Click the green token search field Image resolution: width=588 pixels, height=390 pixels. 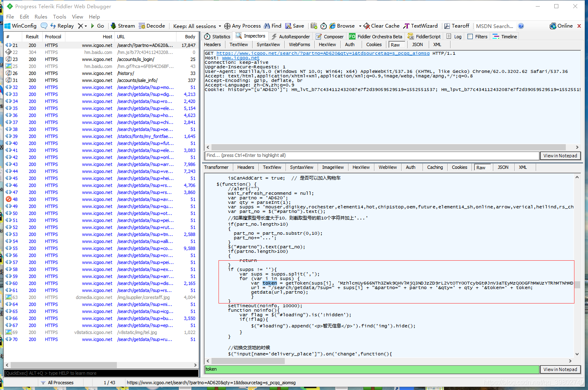click(x=372, y=369)
